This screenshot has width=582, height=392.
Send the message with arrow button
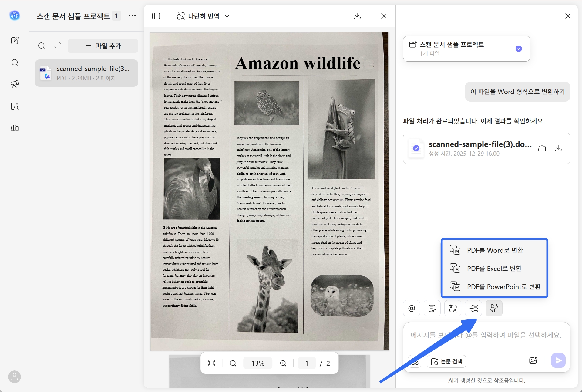(558, 360)
